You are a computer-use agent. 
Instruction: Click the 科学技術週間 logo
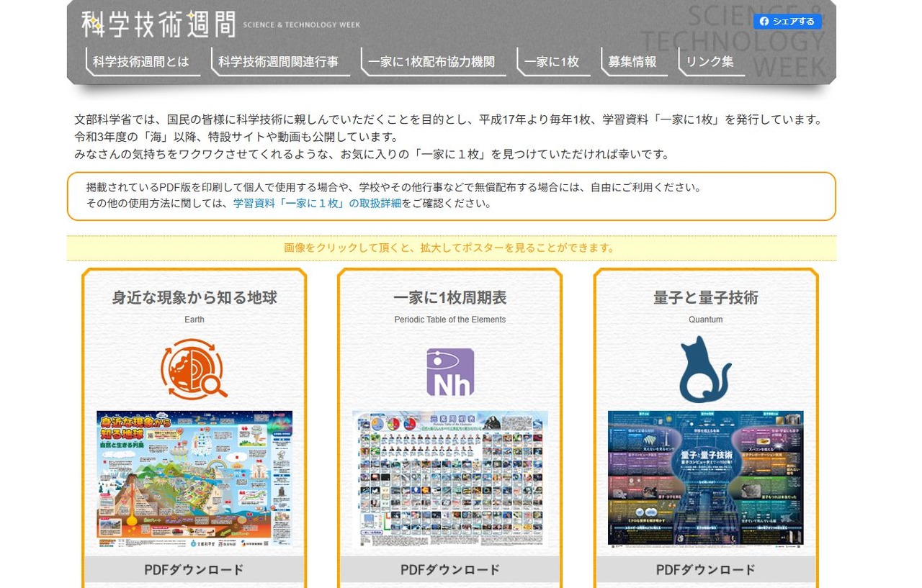click(158, 24)
